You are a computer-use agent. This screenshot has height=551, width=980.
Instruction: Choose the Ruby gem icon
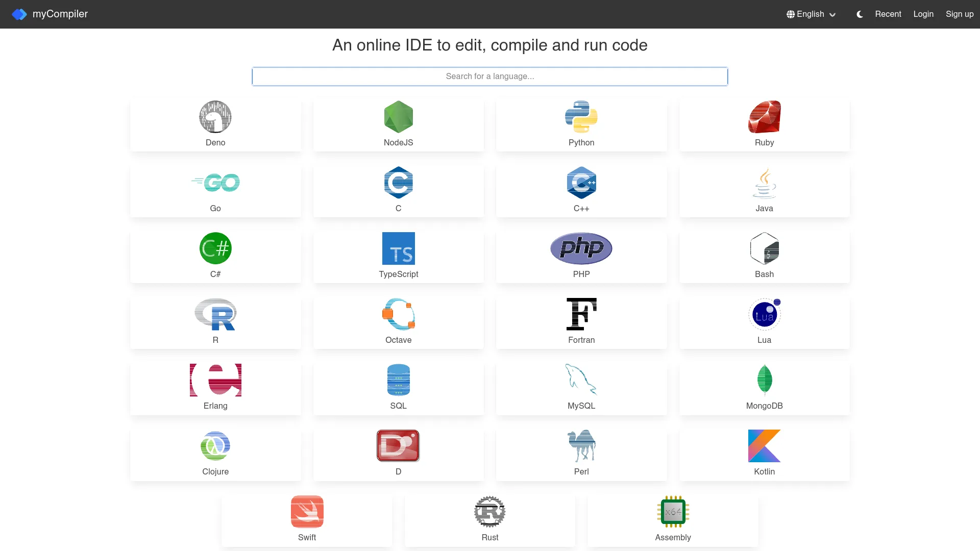[x=765, y=117]
